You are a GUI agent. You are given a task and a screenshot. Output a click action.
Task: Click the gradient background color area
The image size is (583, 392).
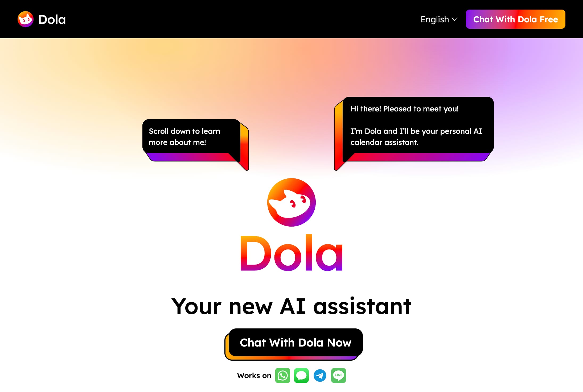88,66
